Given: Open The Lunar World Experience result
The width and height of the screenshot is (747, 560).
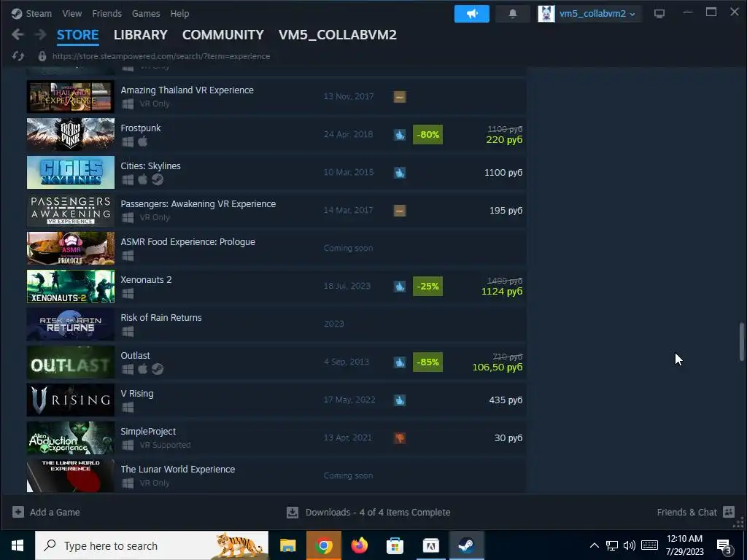Looking at the screenshot, I should [x=276, y=475].
